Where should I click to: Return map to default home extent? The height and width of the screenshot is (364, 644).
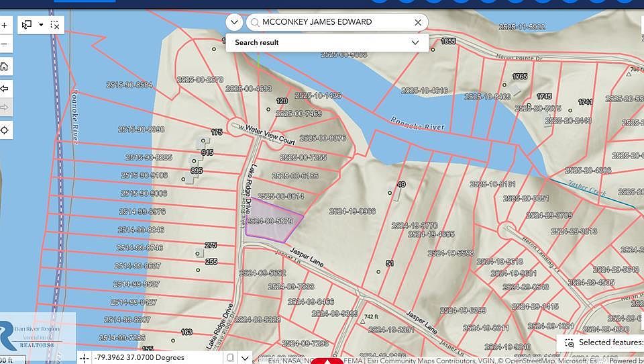5,66
